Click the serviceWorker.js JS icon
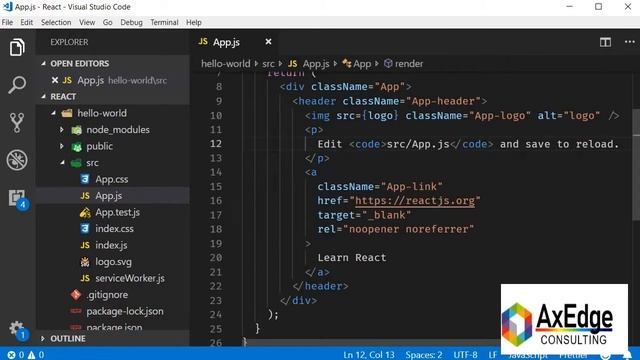This screenshot has width=640, height=360. 85,278
